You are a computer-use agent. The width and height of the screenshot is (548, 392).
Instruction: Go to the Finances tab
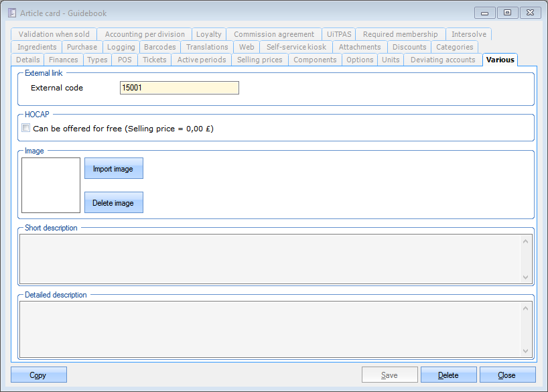(x=64, y=60)
